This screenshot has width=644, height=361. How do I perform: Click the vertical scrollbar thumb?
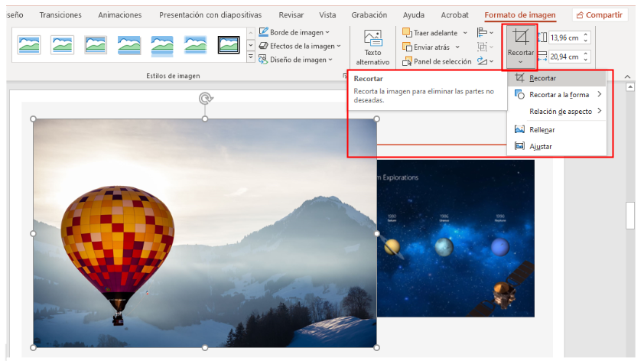630,215
